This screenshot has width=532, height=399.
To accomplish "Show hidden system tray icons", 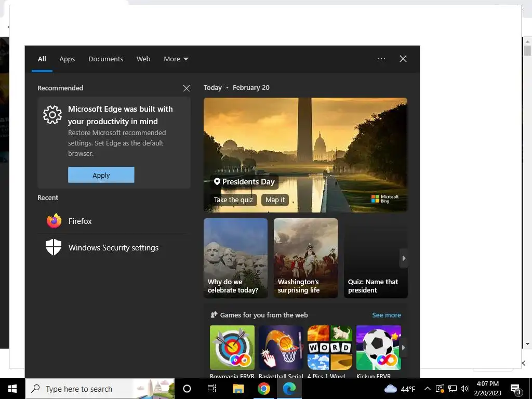I will click(x=428, y=389).
